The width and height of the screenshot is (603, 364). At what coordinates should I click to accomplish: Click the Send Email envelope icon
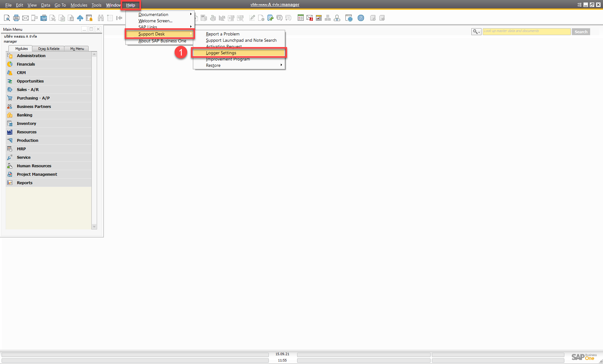tap(25, 18)
